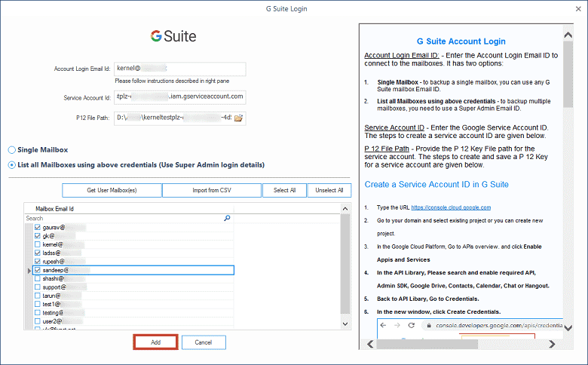Click the back arrow in embedded browser screenshot
588x365 pixels.
pyautogui.click(x=383, y=325)
